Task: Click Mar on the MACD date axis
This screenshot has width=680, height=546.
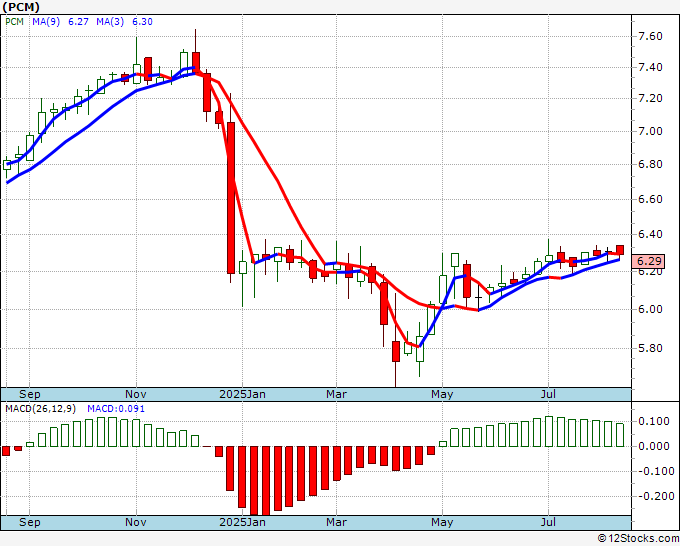Action: 337,522
